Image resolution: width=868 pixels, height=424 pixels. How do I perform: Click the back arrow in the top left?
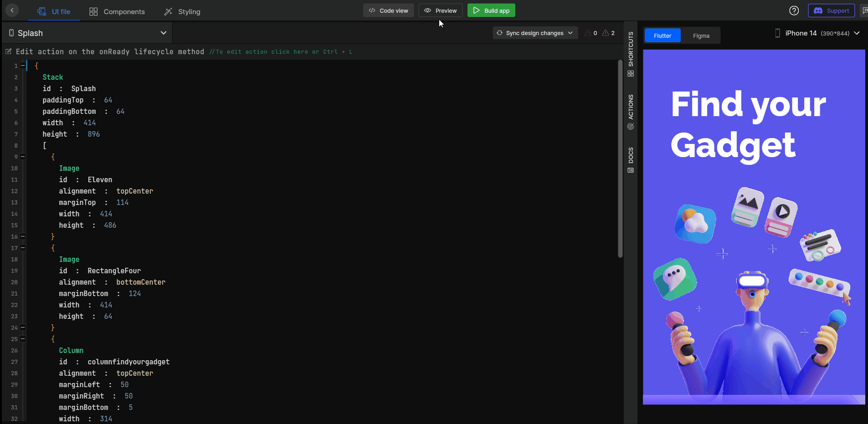[x=11, y=10]
